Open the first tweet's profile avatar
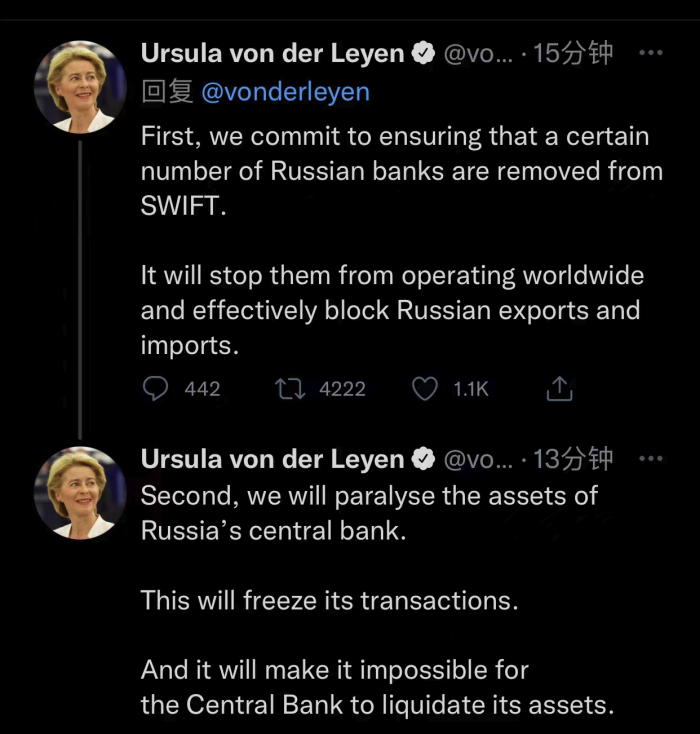The width and height of the screenshot is (700, 734). click(81, 87)
